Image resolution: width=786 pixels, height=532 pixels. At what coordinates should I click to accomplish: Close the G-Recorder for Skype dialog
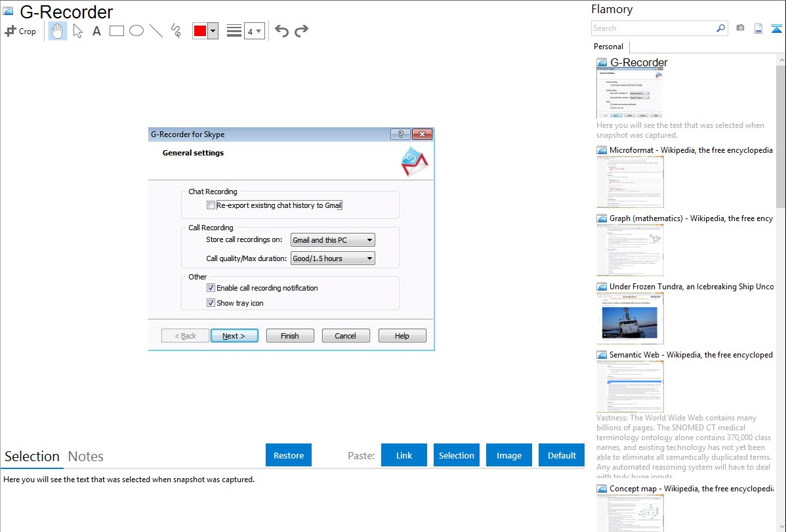point(422,134)
